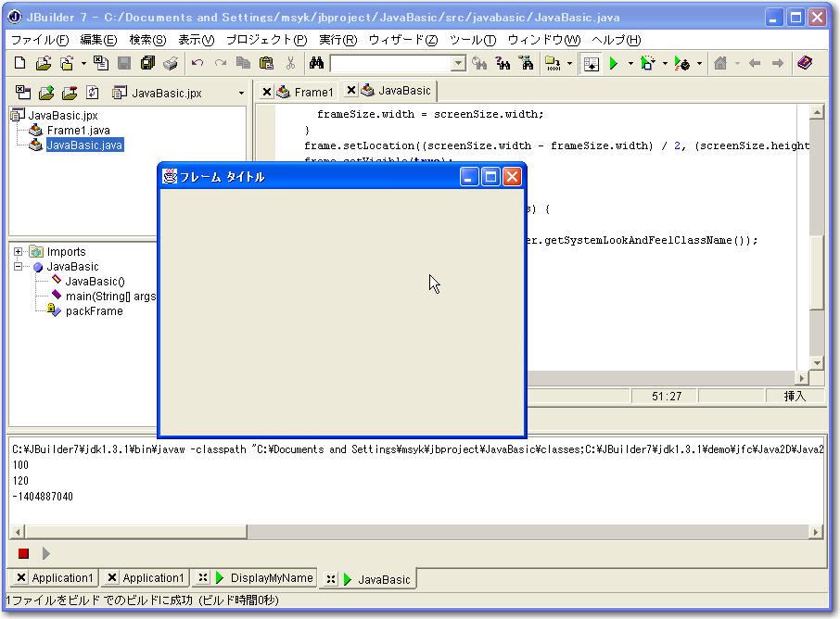Expand the Imports node in structure pane

[x=19, y=252]
